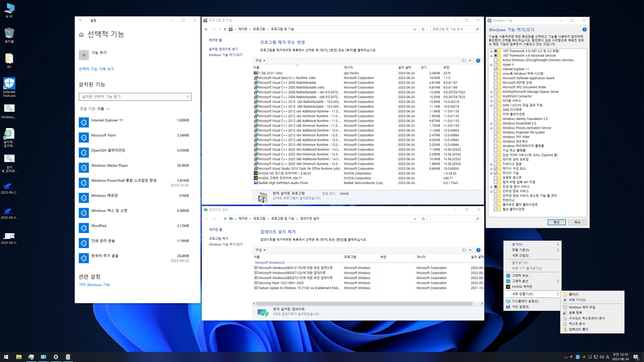Check Microsoft Defender Application Guard checkbox
This screenshot has height=362, width=644.
496,78
